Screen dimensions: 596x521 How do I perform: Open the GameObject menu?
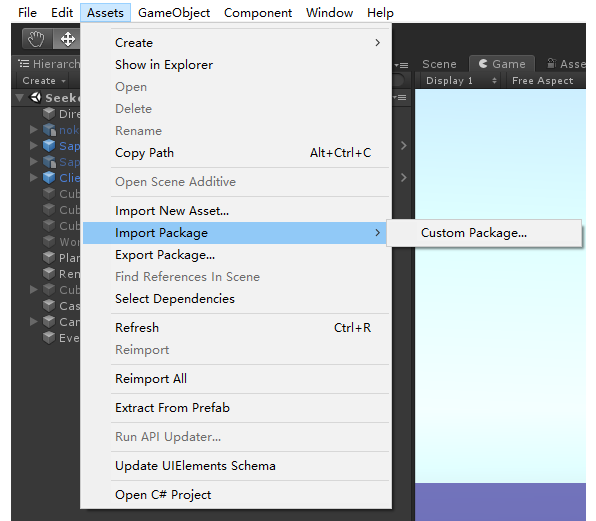click(x=174, y=13)
